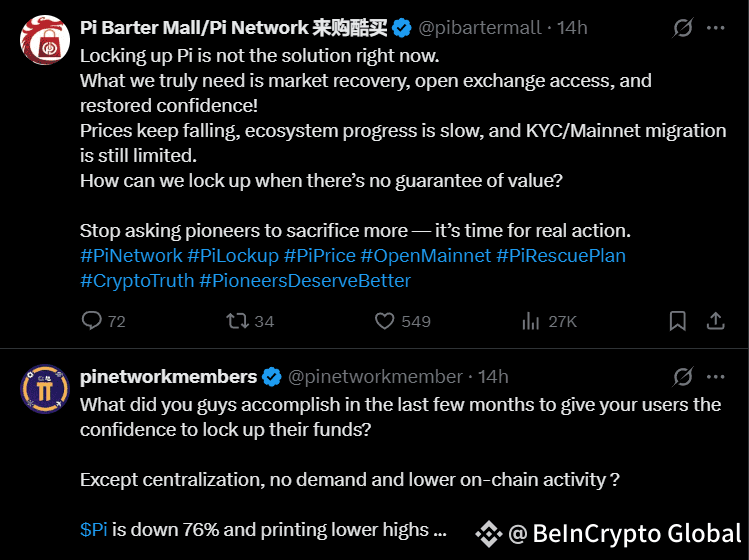749x560 pixels.
Task: Follow the #OpenMainnet hashtag link
Action: (426, 256)
